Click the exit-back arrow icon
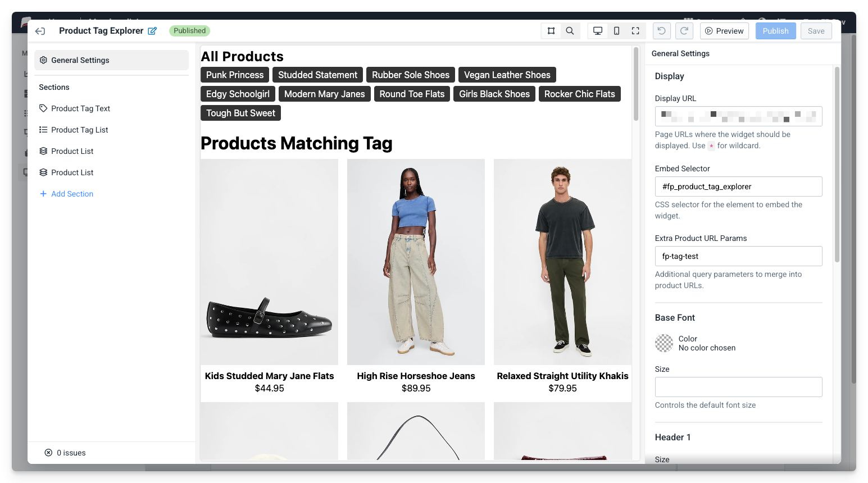Viewport: 868px width, 483px height. tap(40, 31)
